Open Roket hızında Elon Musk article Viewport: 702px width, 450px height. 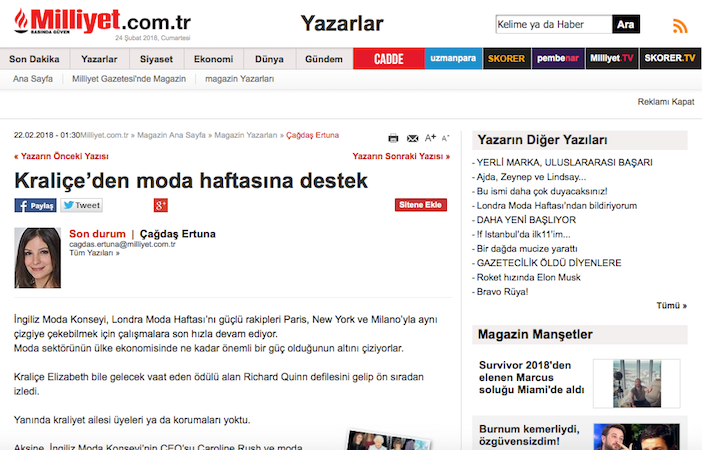tap(528, 277)
